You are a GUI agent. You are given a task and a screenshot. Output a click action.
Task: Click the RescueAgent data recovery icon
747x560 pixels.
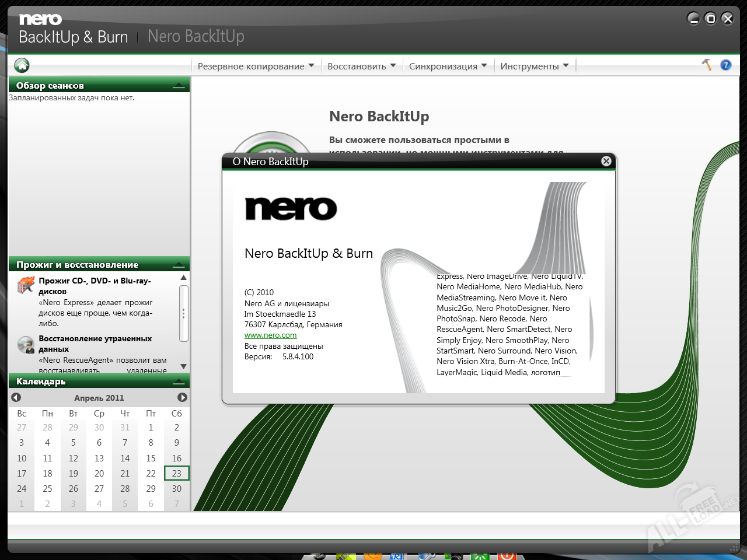pyautogui.click(x=26, y=345)
